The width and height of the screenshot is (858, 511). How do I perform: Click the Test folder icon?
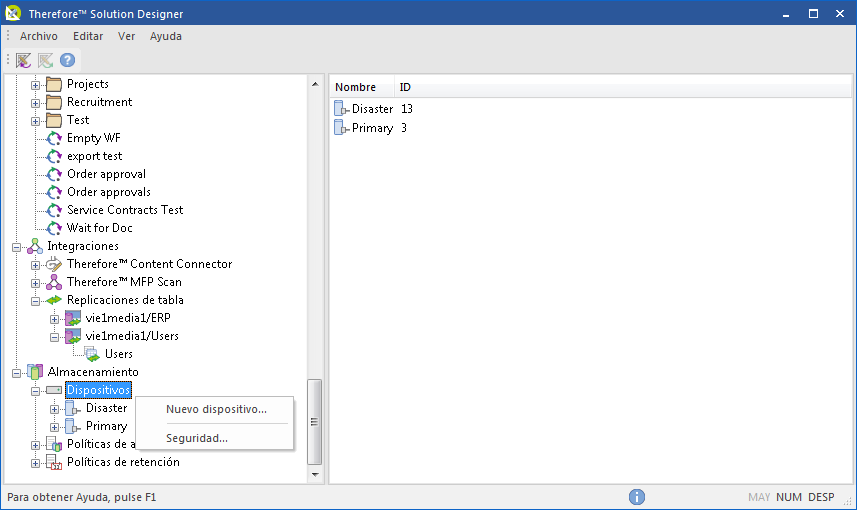point(54,120)
